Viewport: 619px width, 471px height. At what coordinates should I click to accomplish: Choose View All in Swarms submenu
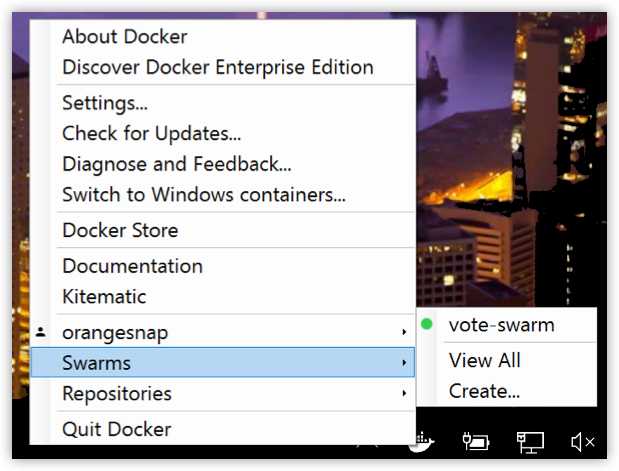tap(485, 360)
